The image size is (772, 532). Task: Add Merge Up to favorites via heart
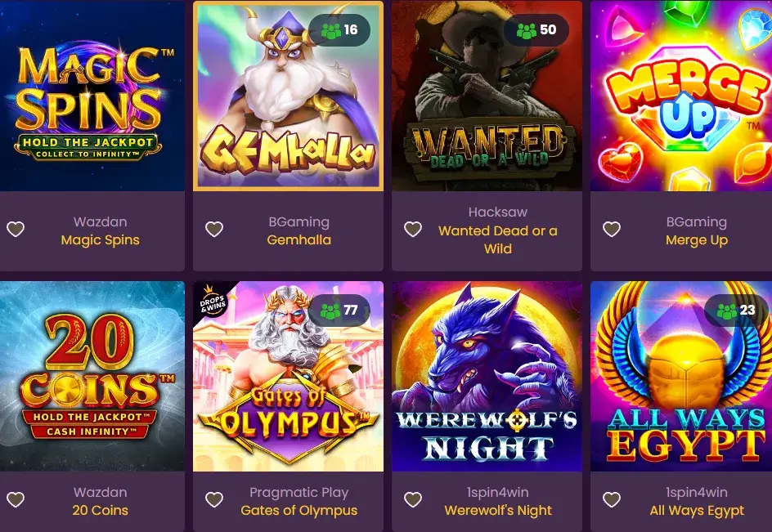point(612,229)
